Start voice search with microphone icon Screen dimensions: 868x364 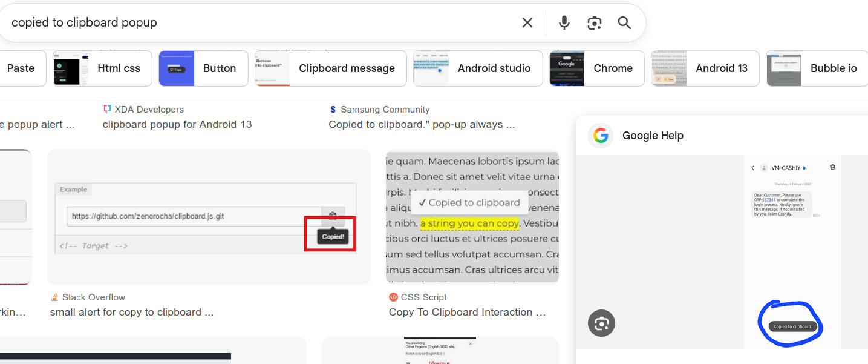point(564,23)
